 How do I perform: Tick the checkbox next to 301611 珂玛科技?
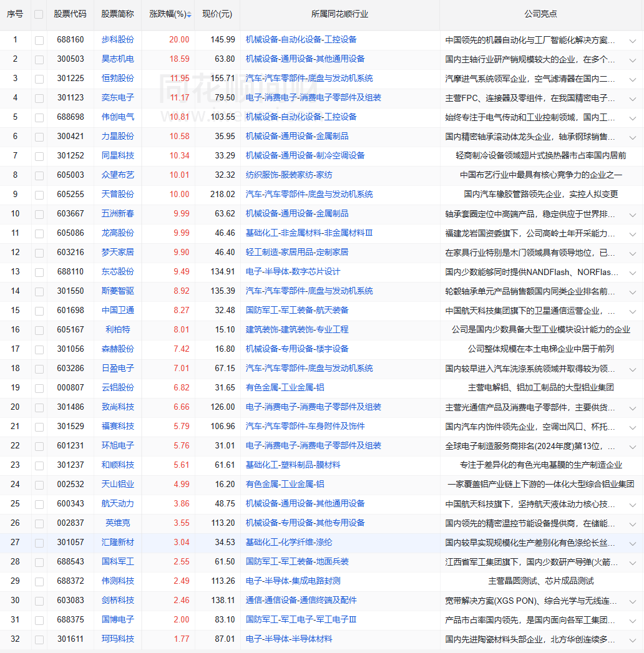point(39,639)
